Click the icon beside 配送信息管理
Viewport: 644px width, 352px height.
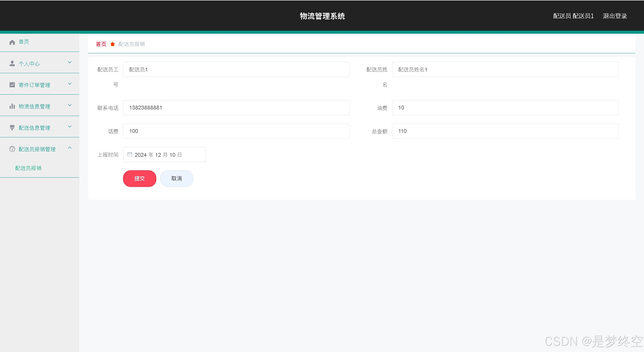coord(12,128)
